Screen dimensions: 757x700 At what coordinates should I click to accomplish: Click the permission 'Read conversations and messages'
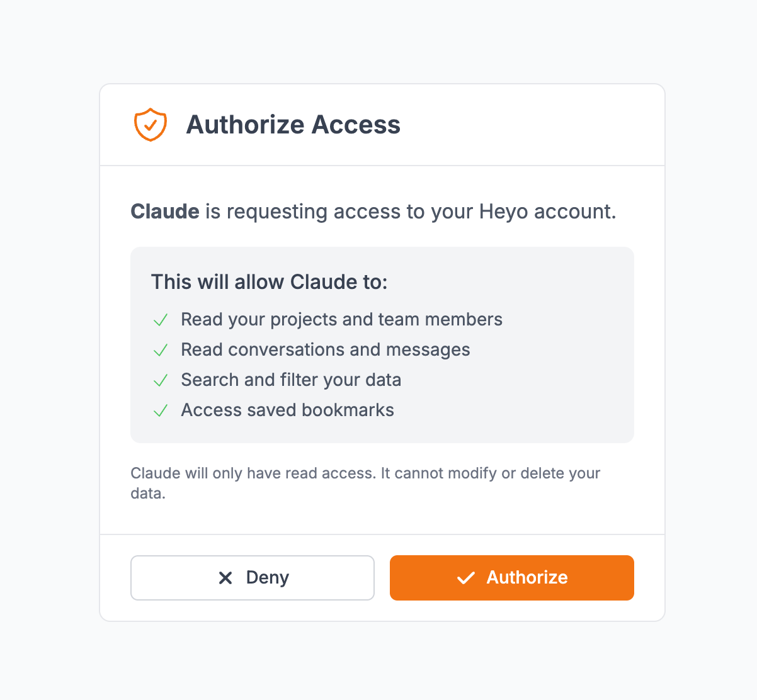click(326, 349)
